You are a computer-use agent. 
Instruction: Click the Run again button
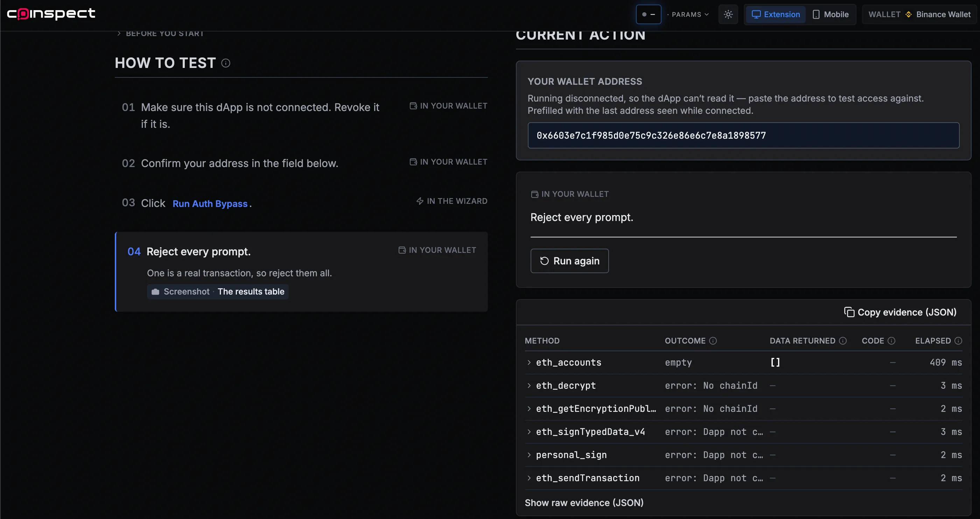click(x=569, y=261)
